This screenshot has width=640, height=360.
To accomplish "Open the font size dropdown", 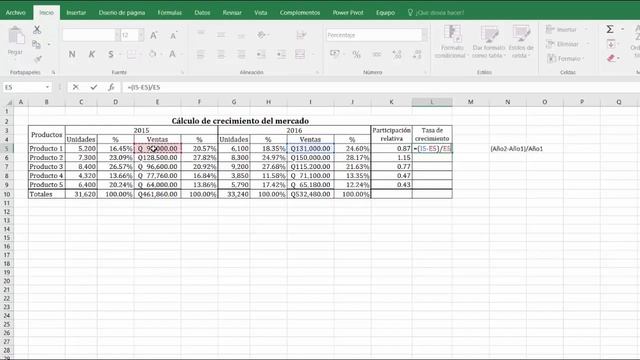I will pos(141,36).
